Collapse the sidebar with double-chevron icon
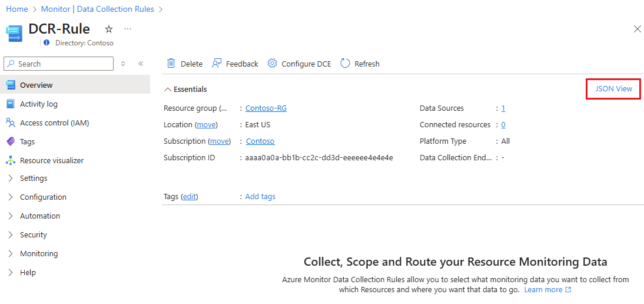The image size is (644, 304). (141, 64)
